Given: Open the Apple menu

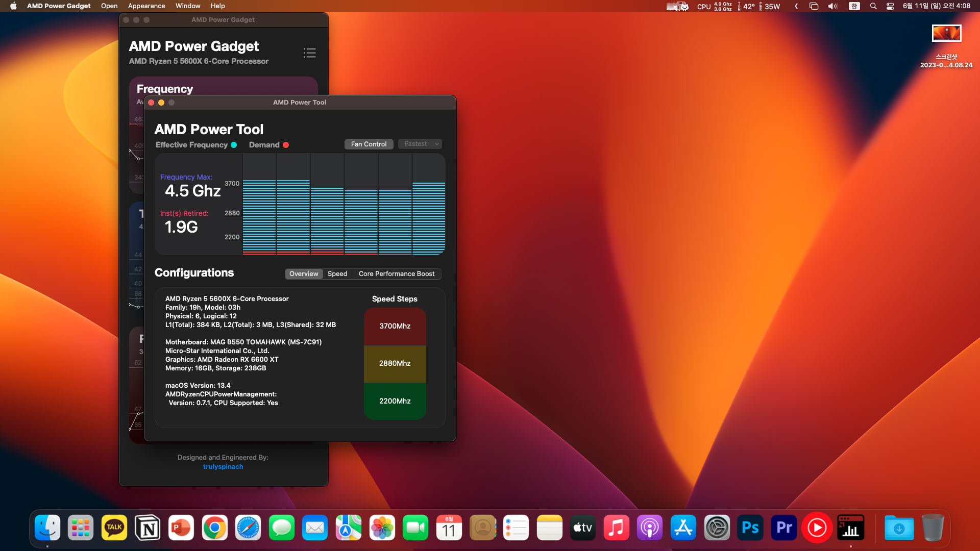Looking at the screenshot, I should click(x=14, y=6).
